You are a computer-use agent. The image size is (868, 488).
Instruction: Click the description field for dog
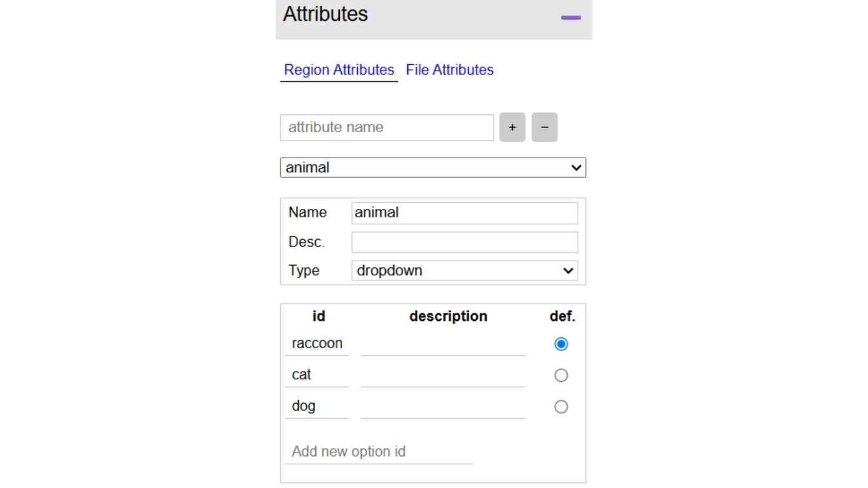pos(442,406)
